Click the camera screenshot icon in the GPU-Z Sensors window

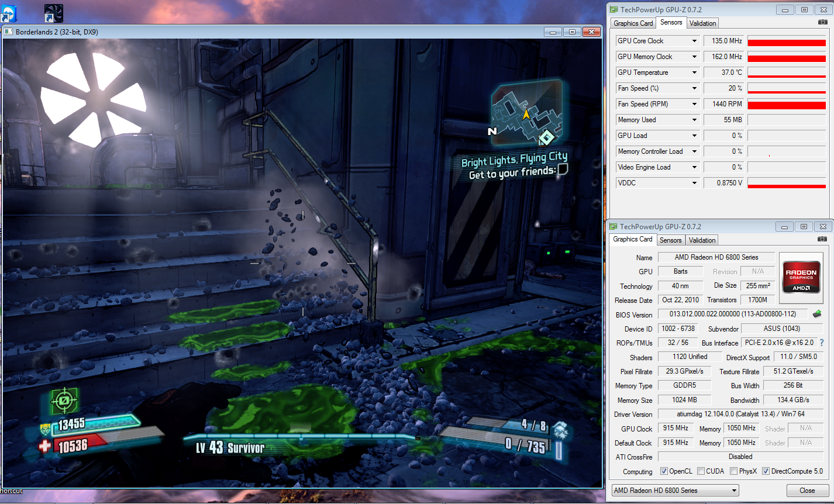point(823,22)
